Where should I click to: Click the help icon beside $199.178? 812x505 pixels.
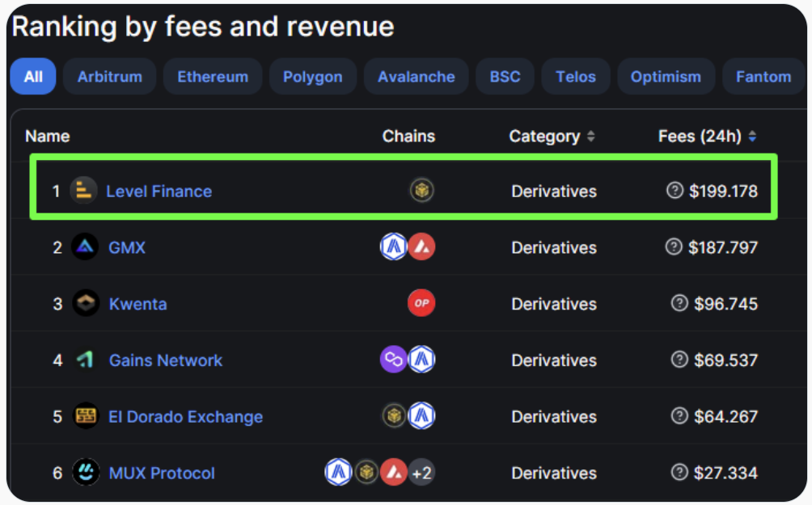coord(675,191)
